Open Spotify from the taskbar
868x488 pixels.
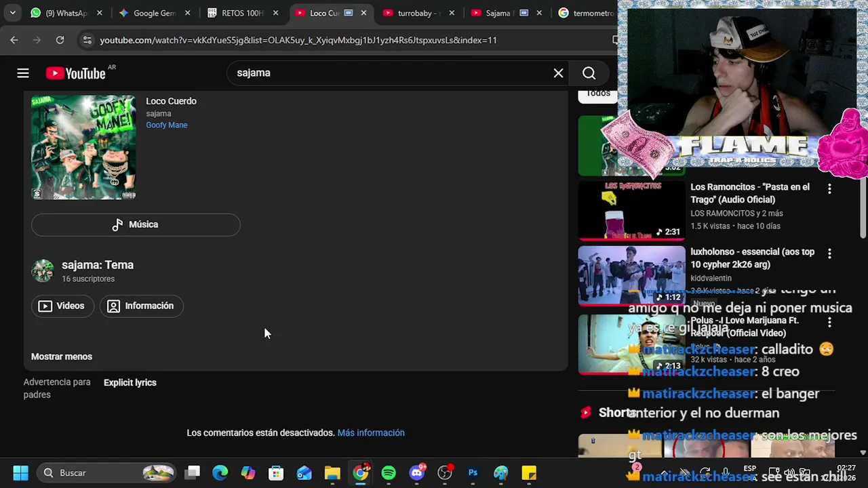click(389, 472)
